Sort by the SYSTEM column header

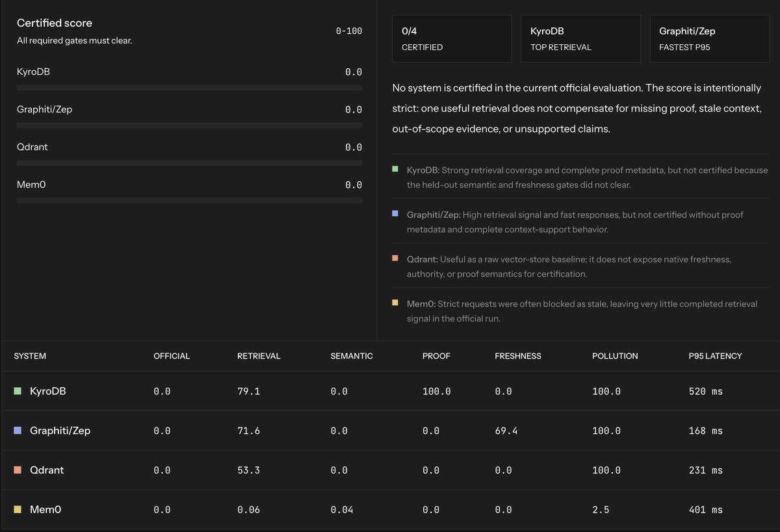pos(30,356)
